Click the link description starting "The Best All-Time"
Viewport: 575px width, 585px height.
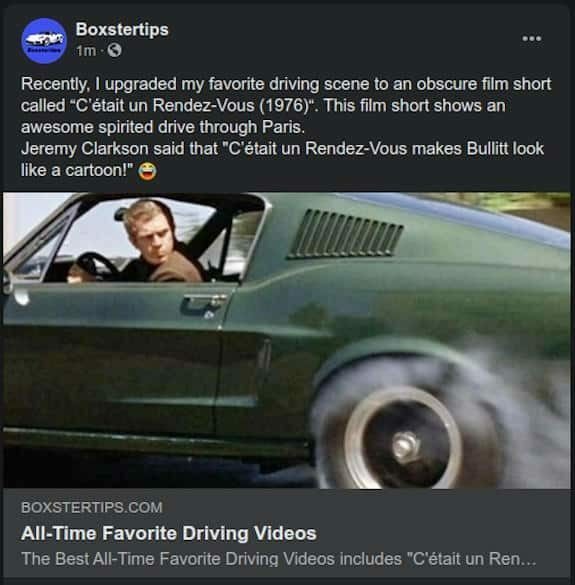279,559
